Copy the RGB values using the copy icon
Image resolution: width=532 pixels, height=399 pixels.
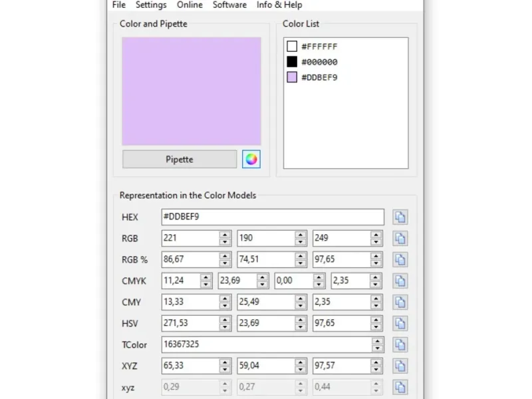400,238
